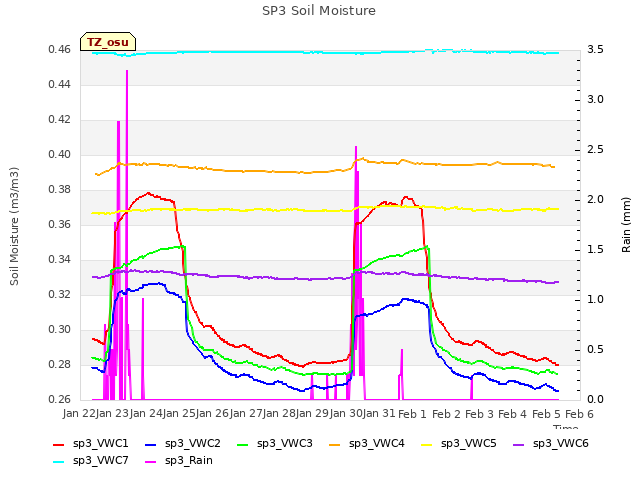The image size is (640, 480).
Task: Click the Jan 30 date tick label
Action: [347, 414]
